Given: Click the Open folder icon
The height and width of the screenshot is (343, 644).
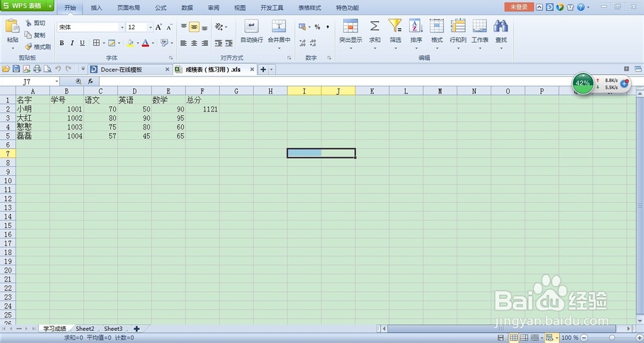Looking at the screenshot, I should (6, 69).
